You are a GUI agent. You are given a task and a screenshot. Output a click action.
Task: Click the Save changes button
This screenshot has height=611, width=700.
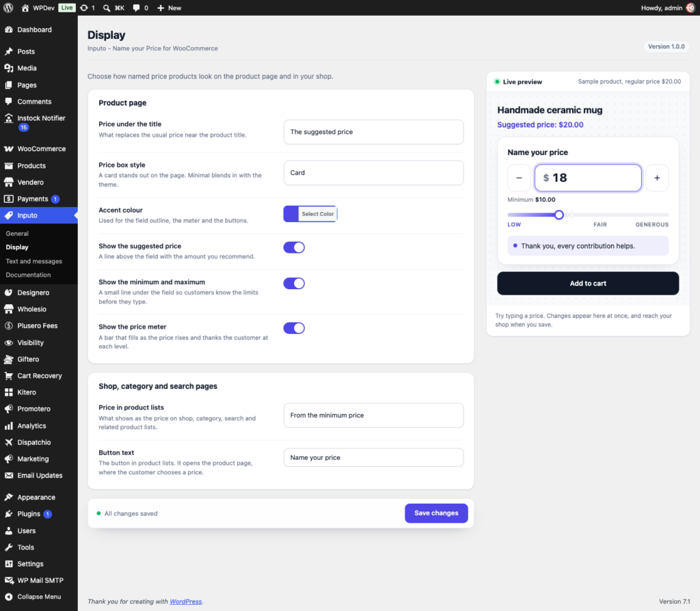(x=436, y=513)
